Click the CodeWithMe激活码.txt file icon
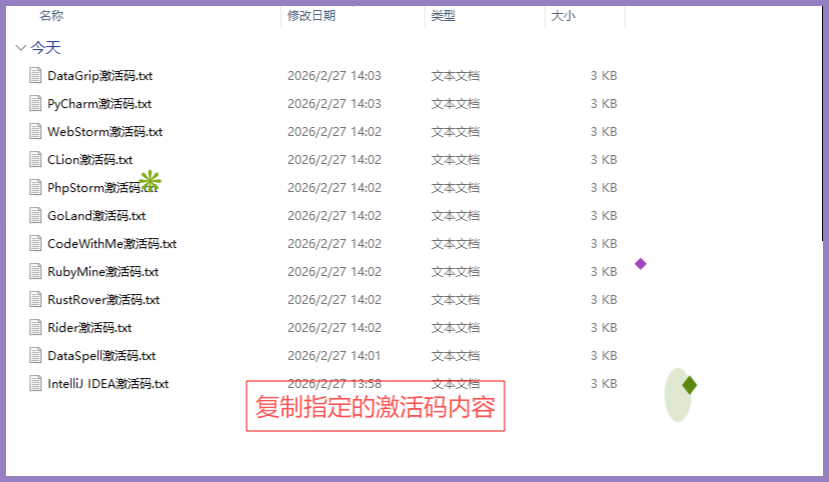The image size is (829, 482). point(35,244)
